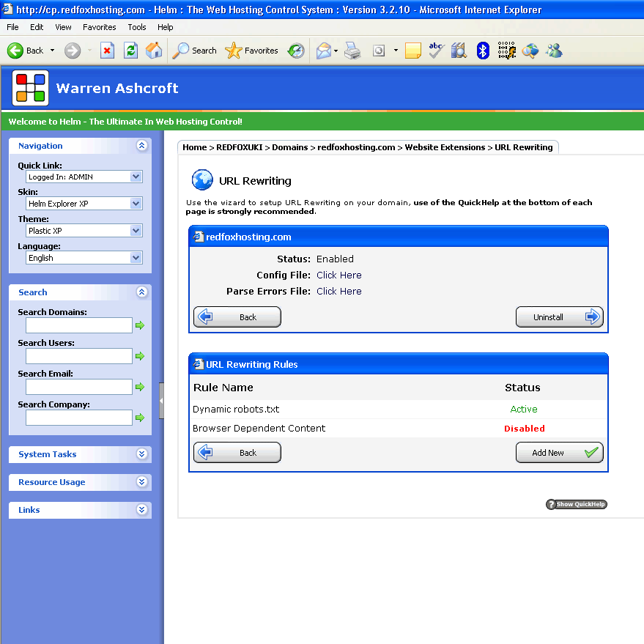Submit Search Domains green arrow
This screenshot has width=644, height=644.
tap(140, 325)
